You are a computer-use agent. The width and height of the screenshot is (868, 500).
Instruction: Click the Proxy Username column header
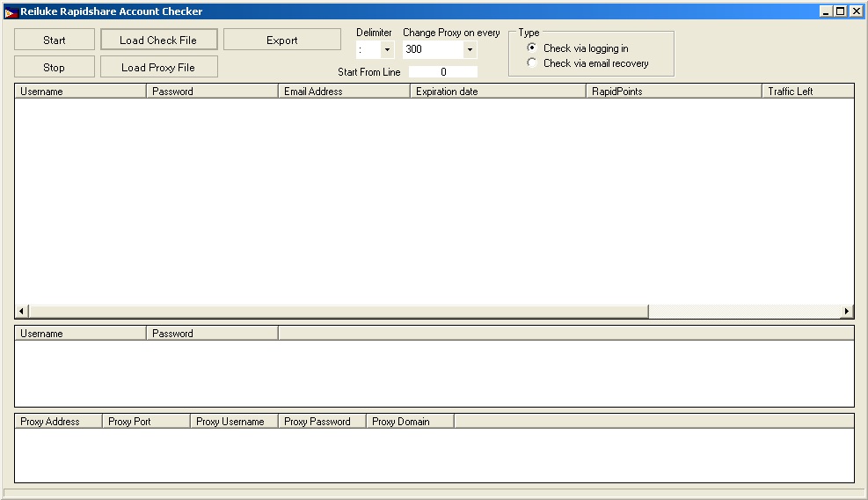pos(235,422)
